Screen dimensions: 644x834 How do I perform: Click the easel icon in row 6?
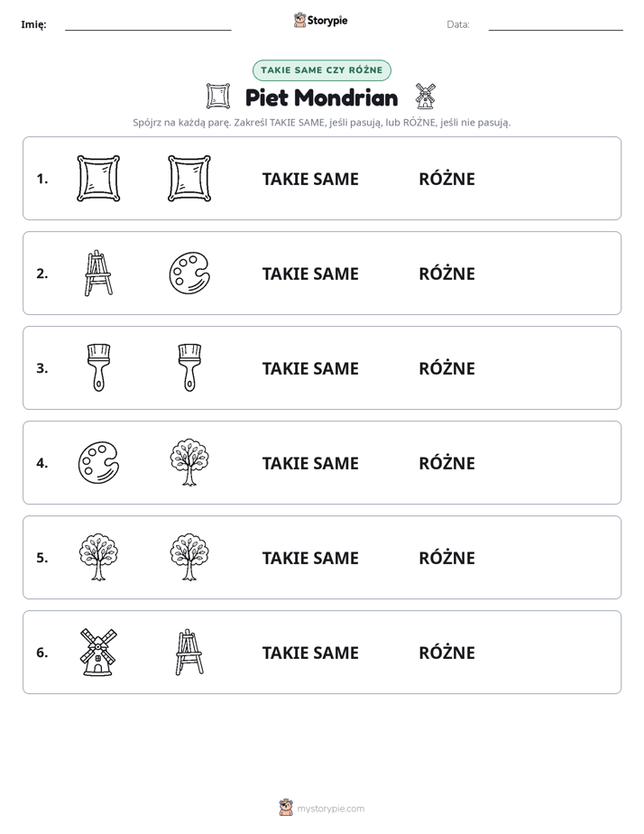(x=189, y=652)
